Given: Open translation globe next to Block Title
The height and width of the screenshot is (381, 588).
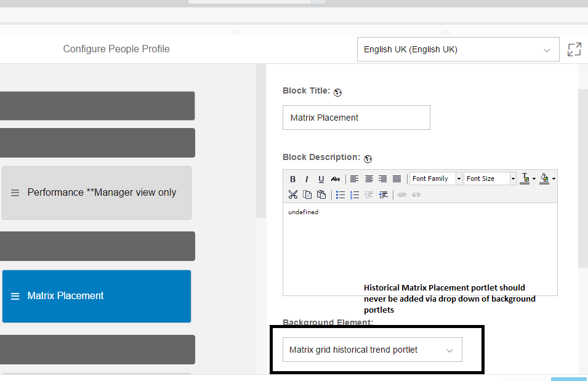Looking at the screenshot, I should (337, 92).
